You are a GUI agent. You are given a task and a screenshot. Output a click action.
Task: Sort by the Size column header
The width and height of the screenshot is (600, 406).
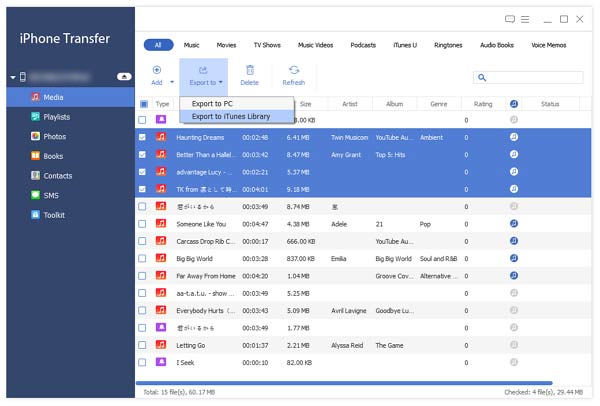point(305,104)
